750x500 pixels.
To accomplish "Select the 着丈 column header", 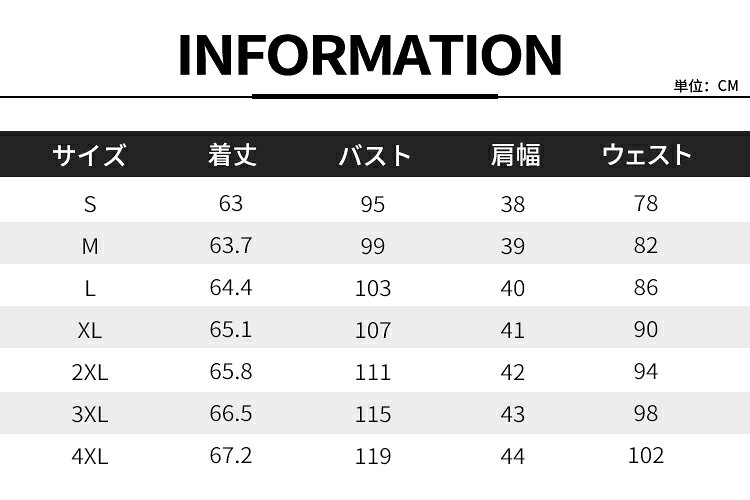I will [x=232, y=155].
